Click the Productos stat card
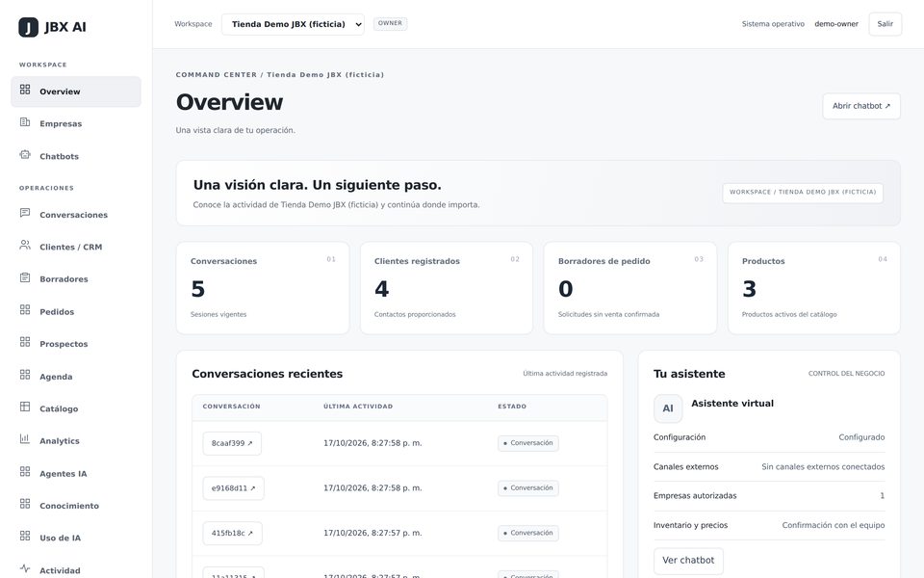 [x=814, y=288]
